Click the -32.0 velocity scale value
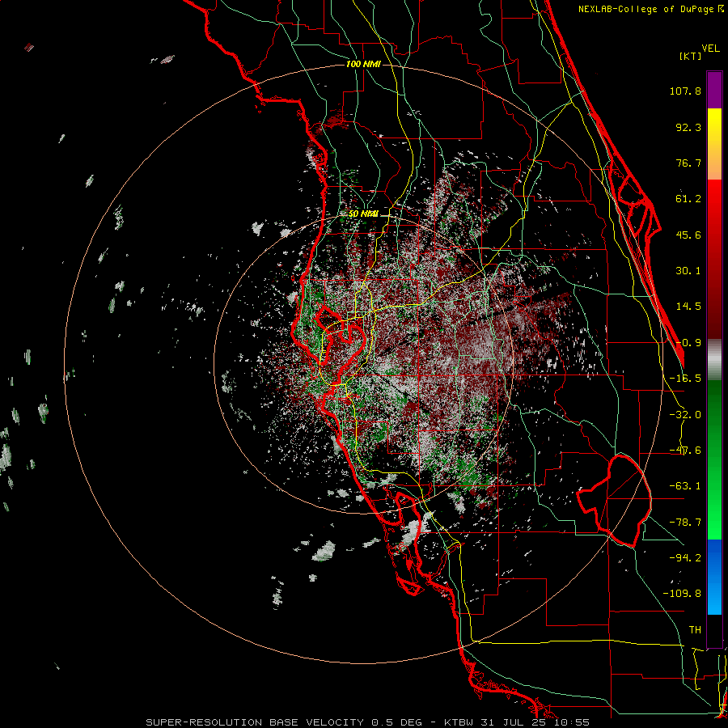 pyautogui.click(x=685, y=415)
